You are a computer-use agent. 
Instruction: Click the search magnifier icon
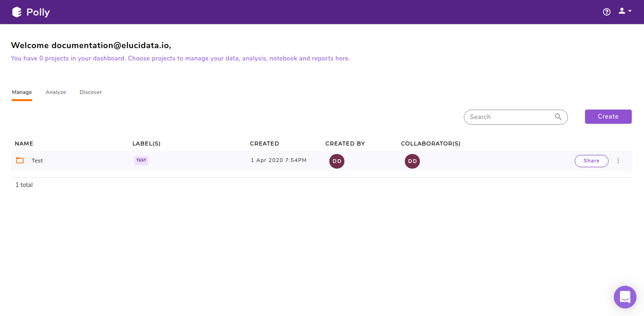point(558,116)
